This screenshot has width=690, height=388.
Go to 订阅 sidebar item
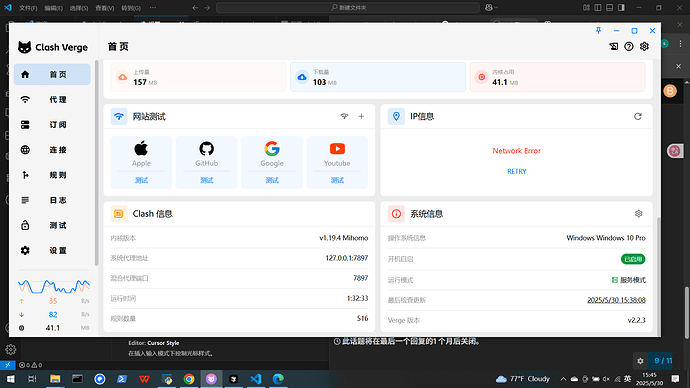(x=52, y=125)
